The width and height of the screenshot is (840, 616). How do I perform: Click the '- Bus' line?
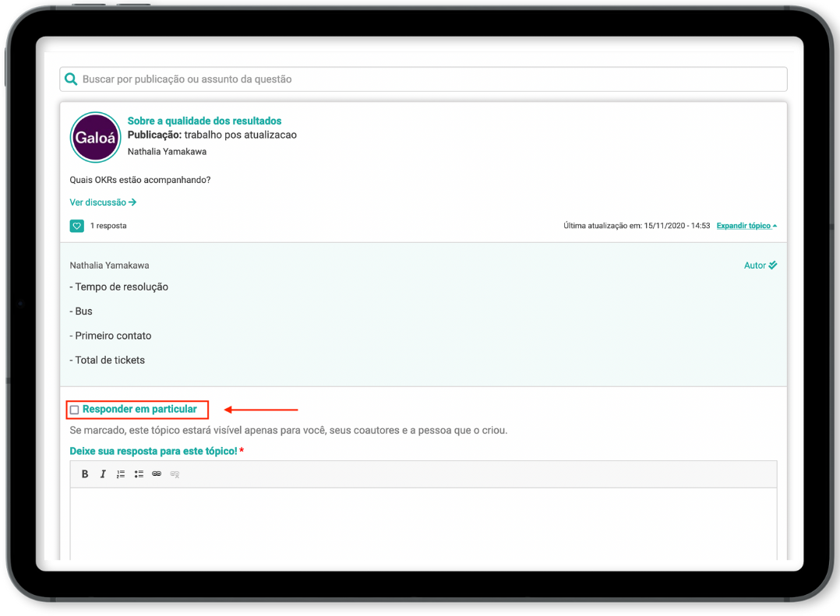(x=81, y=312)
